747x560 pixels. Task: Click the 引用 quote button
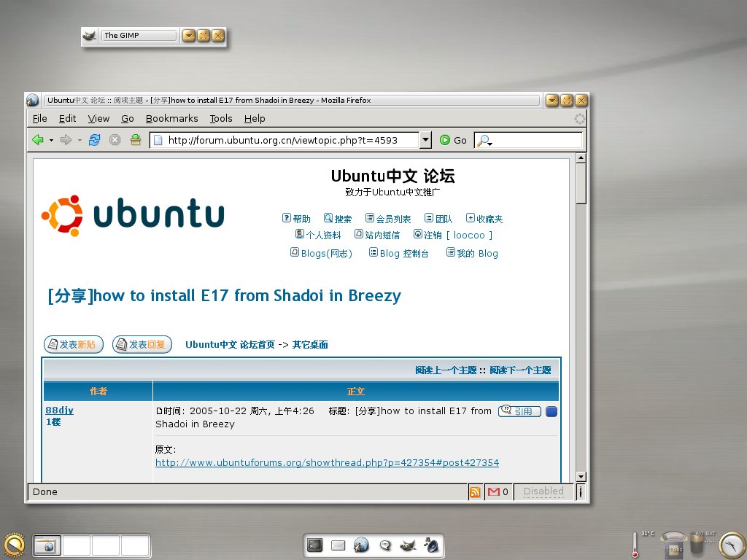[519, 411]
